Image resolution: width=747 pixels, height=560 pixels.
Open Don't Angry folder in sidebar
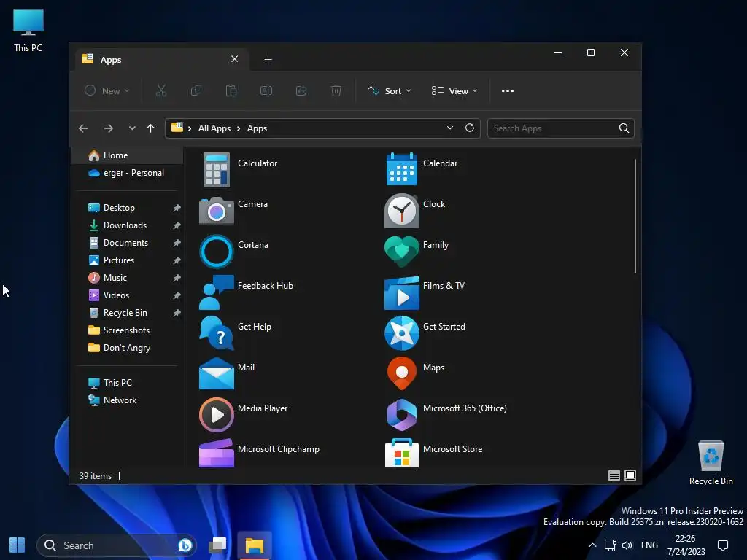pyautogui.click(x=127, y=348)
